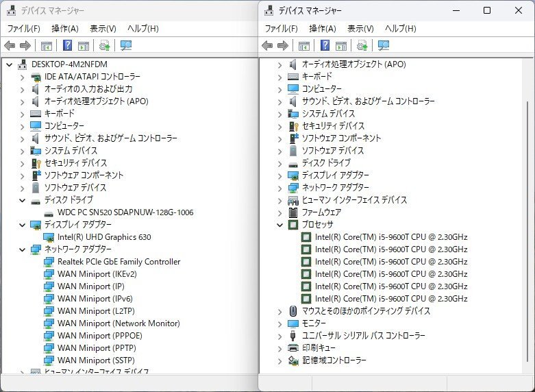Open the 表示(V) menu in left window
Image resolution: width=535 pixels, height=392 pixels.
[103, 29]
